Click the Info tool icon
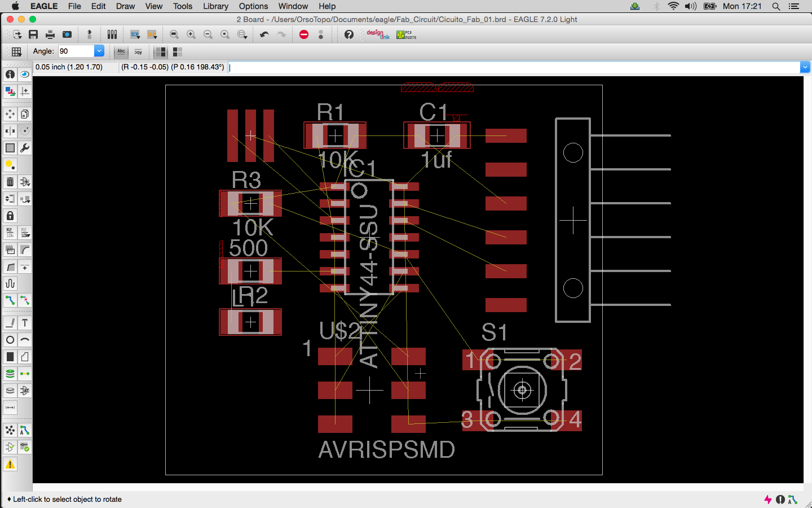Image resolution: width=812 pixels, height=508 pixels. (10, 74)
